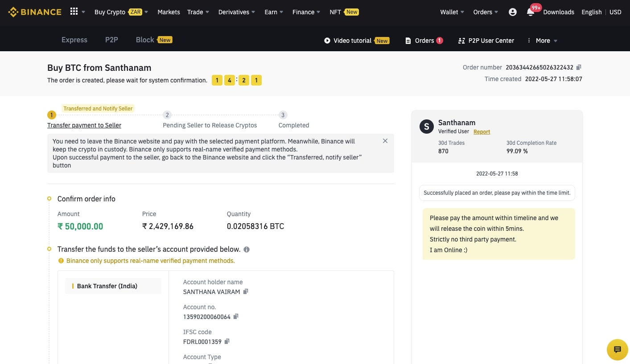630x364 pixels.
Task: Expand the Buy Crypto ZAR dropdown
Action: pyautogui.click(x=121, y=12)
